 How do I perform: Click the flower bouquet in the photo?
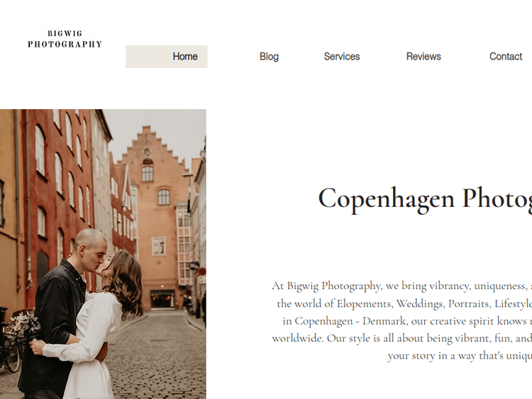[23, 327]
